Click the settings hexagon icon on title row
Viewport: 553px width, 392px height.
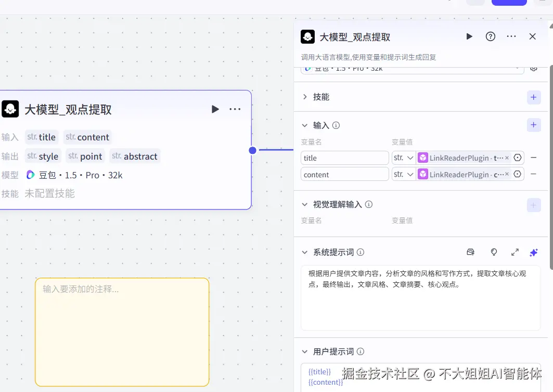coord(517,158)
